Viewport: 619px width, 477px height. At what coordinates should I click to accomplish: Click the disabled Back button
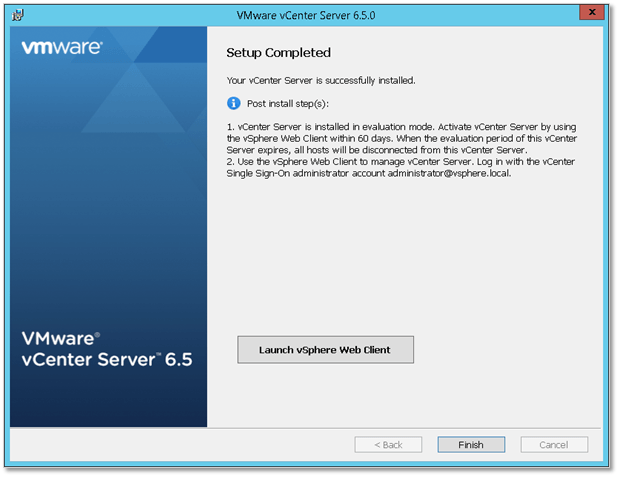388,445
